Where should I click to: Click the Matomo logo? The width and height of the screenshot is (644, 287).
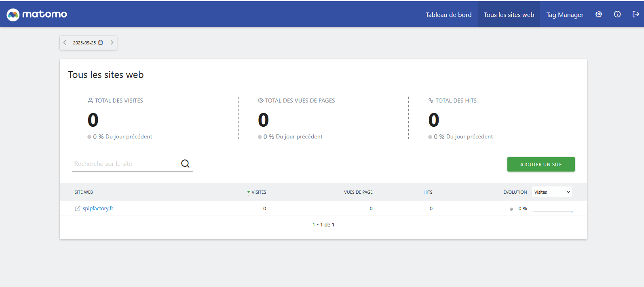(37, 15)
